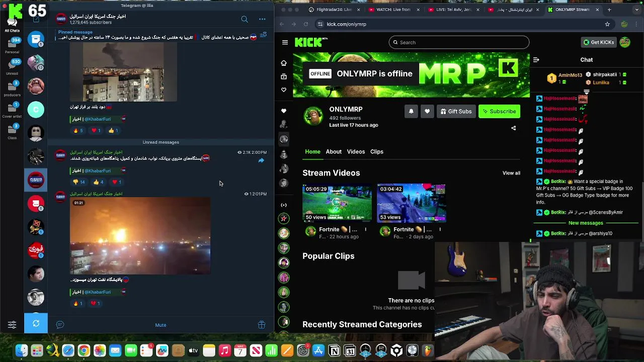Open the Pinned message bar in Telegram
Screen dimensions: 644x362
[157, 35]
